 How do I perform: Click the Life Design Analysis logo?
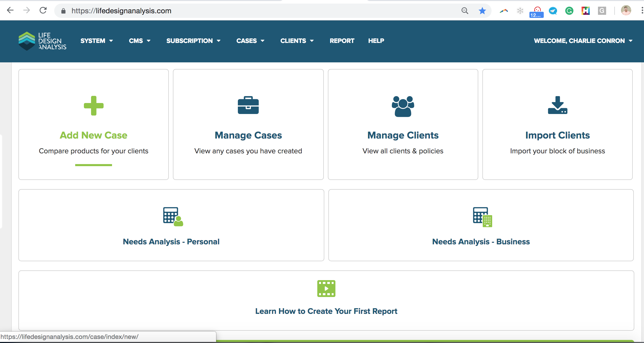(x=42, y=41)
